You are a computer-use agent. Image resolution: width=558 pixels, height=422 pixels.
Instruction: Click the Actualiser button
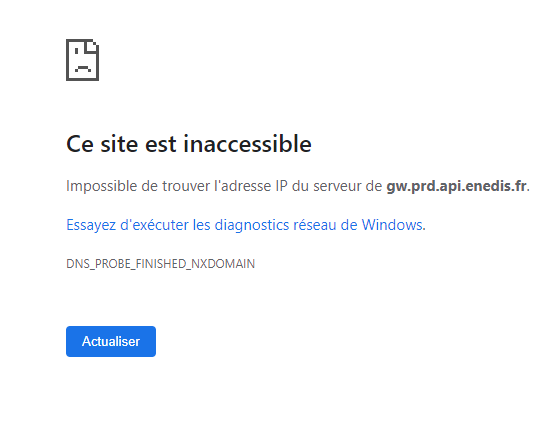(x=111, y=341)
